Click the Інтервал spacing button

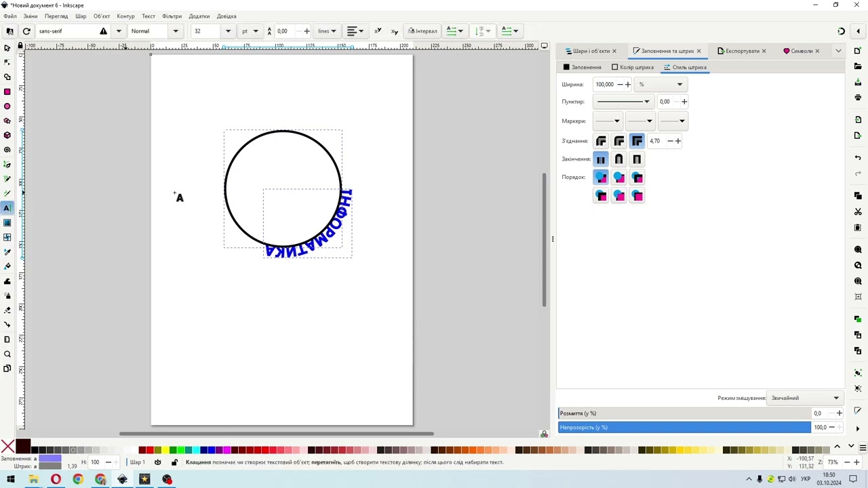pyautogui.click(x=422, y=31)
